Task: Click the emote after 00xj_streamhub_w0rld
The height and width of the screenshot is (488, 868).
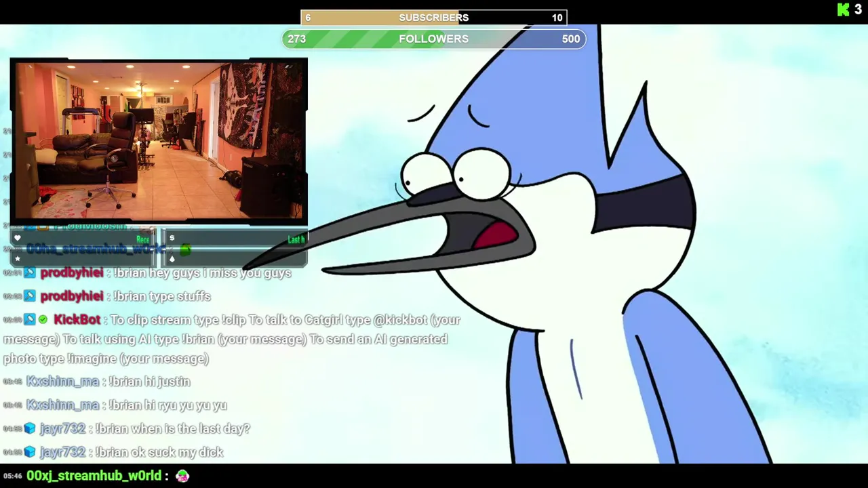Action: pos(182,476)
